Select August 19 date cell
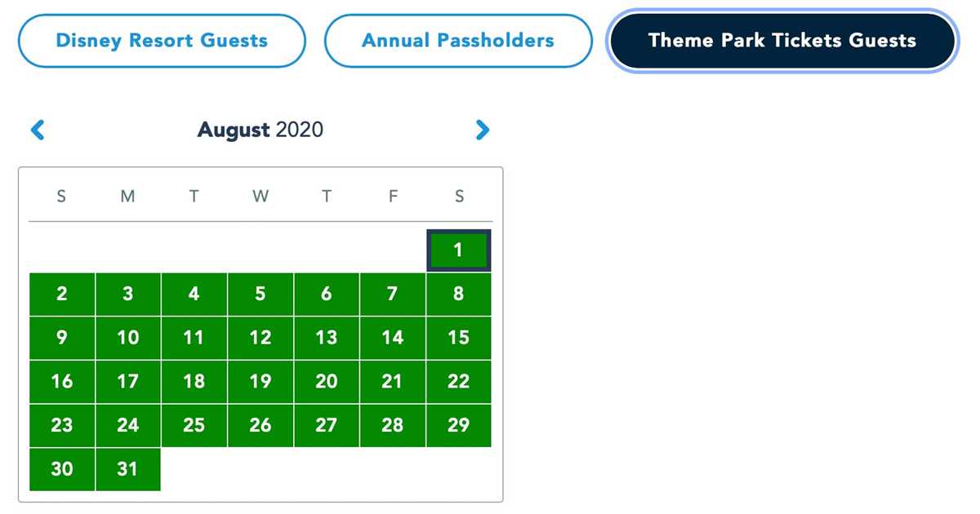 pos(261,381)
